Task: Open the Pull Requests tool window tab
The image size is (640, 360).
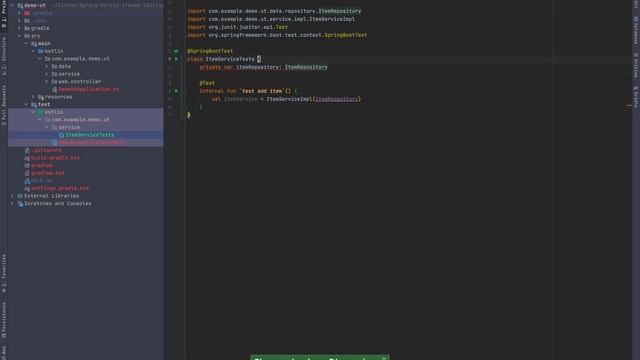Action: click(4, 105)
